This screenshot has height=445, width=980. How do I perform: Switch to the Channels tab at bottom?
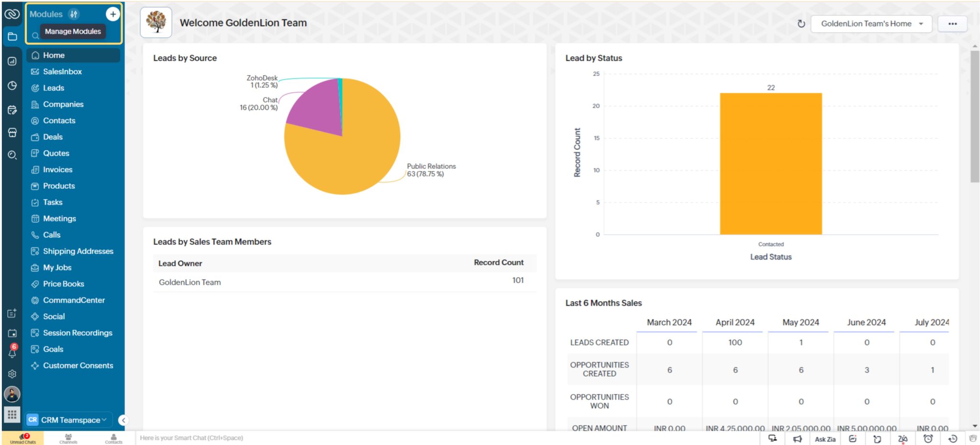68,438
